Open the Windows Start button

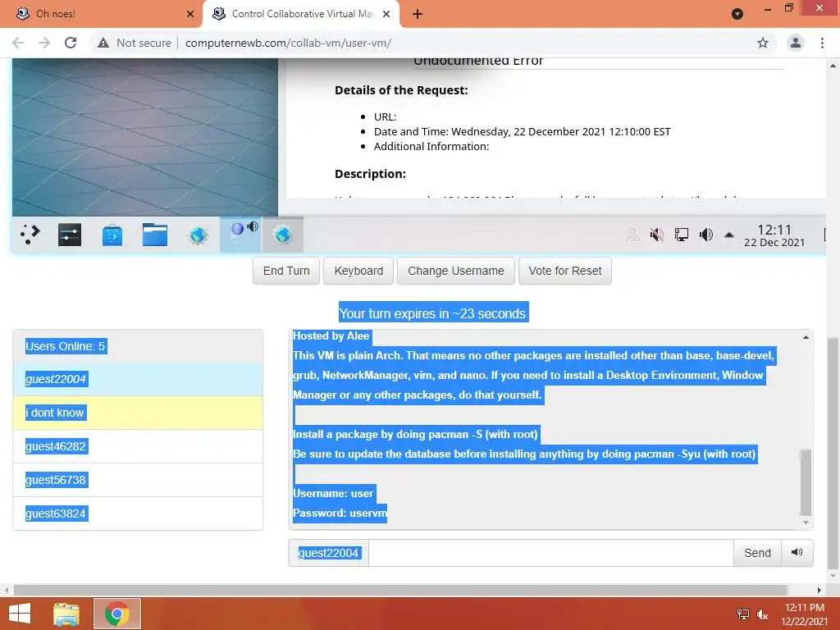[x=20, y=614]
